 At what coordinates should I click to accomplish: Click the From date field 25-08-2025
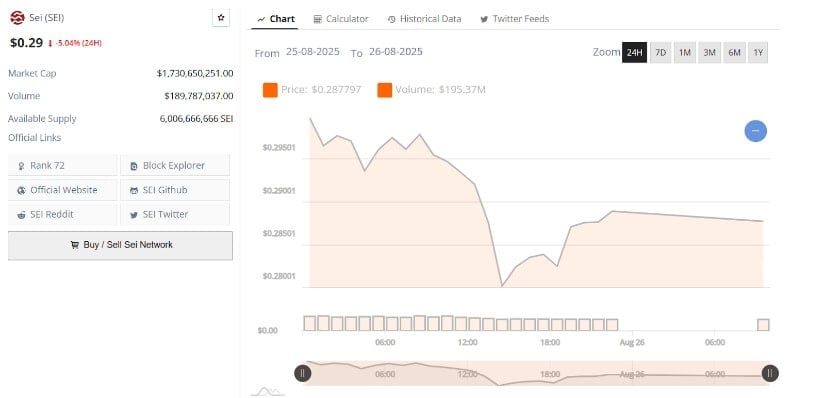tap(313, 52)
